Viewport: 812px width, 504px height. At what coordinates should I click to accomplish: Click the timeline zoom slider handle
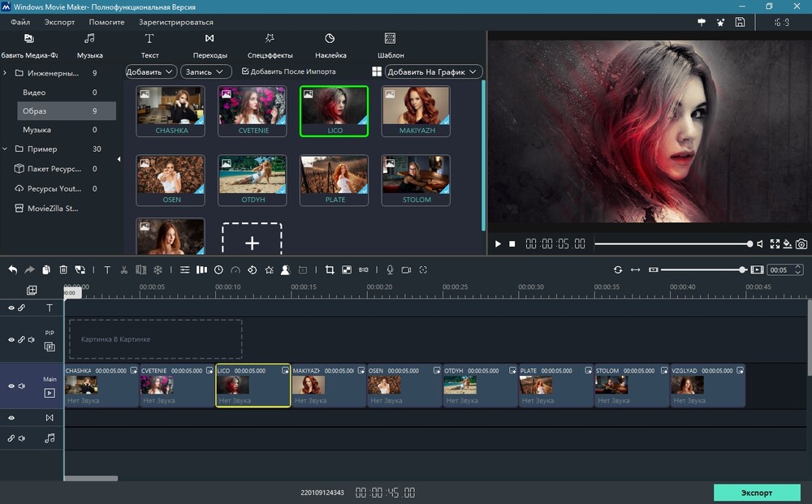tap(742, 269)
